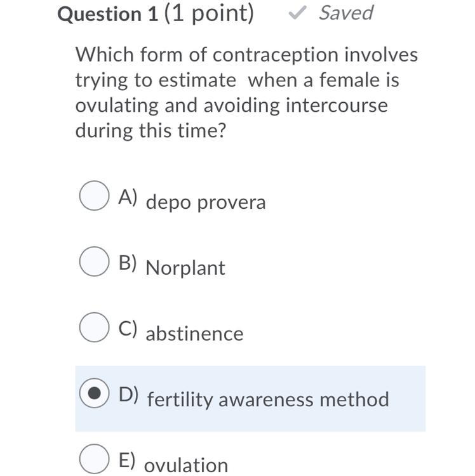Click the italic 'Saved' status text

tap(346, 13)
